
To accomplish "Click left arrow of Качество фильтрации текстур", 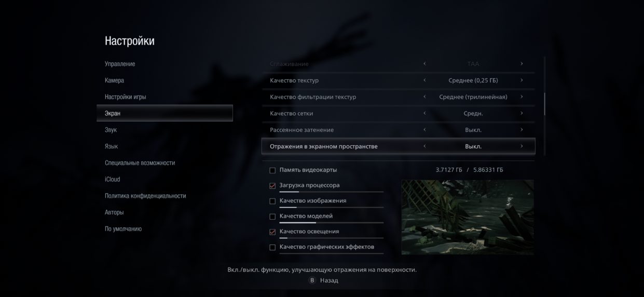I will pos(424,97).
